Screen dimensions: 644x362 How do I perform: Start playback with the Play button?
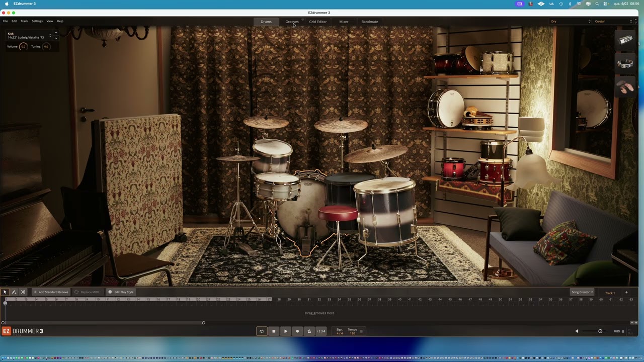(285, 331)
